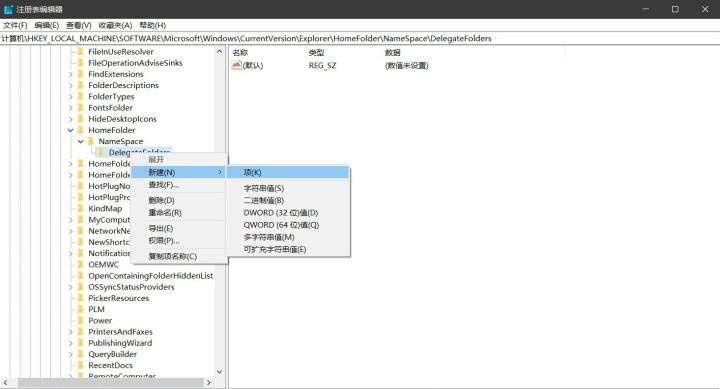Screen dimensions: 720x389
Task: Collapse the HomeFolder tree node
Action: tap(71, 130)
